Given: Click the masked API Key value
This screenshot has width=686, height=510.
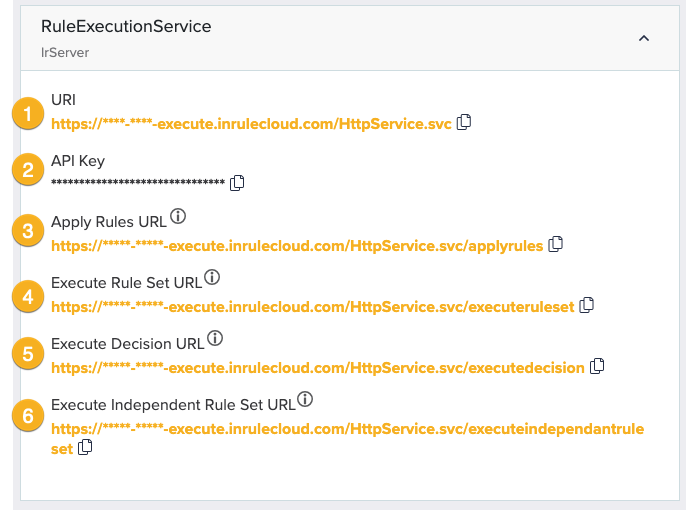Looking at the screenshot, I should [137, 184].
